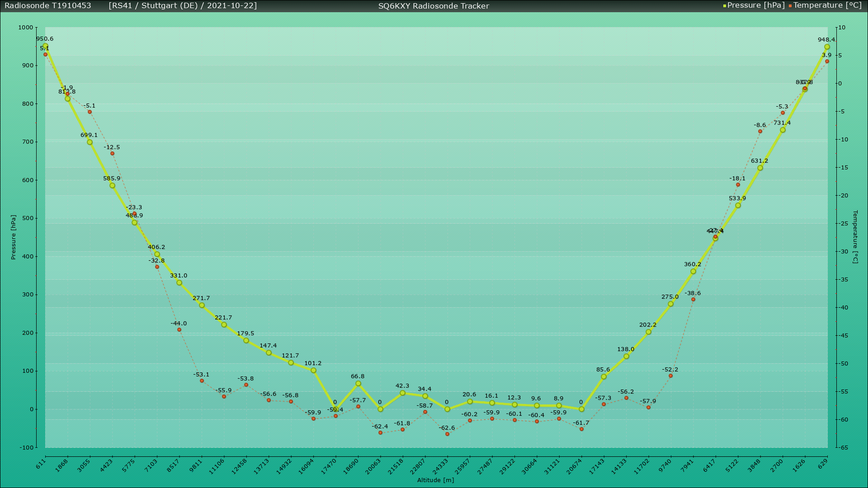Click the 360.2 pressure marker
The height and width of the screenshot is (488, 868).
[x=693, y=272]
